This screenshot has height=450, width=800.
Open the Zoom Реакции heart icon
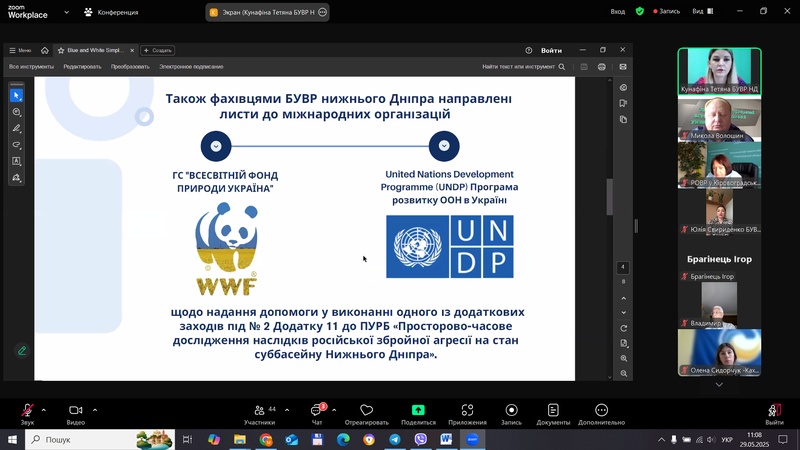pyautogui.click(x=366, y=414)
